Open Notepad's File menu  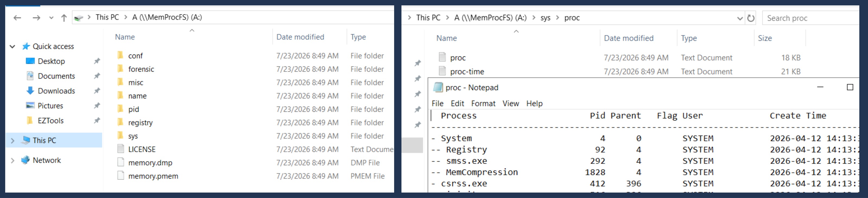(x=437, y=103)
